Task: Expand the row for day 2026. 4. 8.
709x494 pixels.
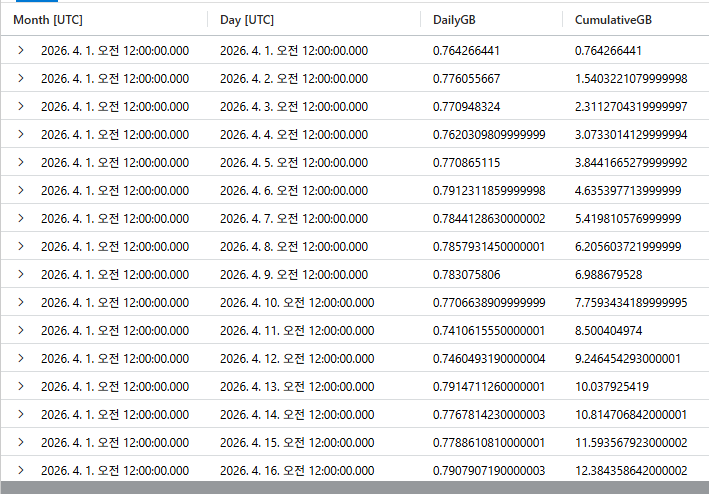Action: (x=21, y=246)
